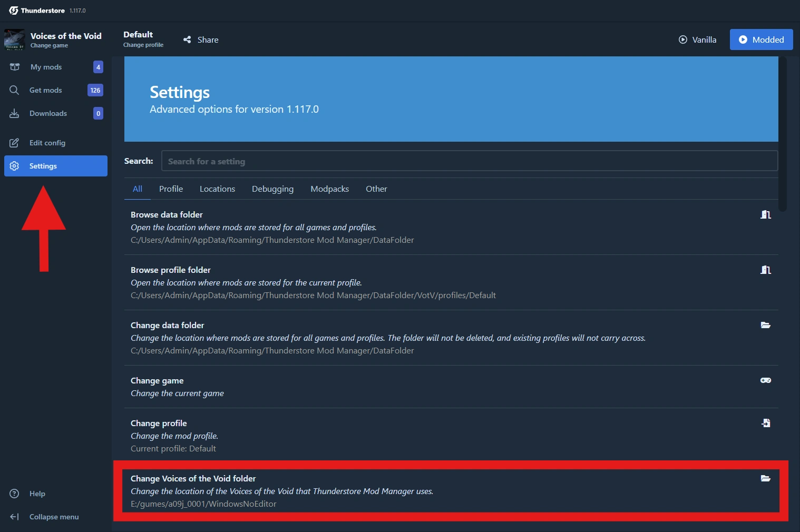Click the Vanilla play icon
The width and height of the screenshot is (800, 532).
[x=683, y=40]
